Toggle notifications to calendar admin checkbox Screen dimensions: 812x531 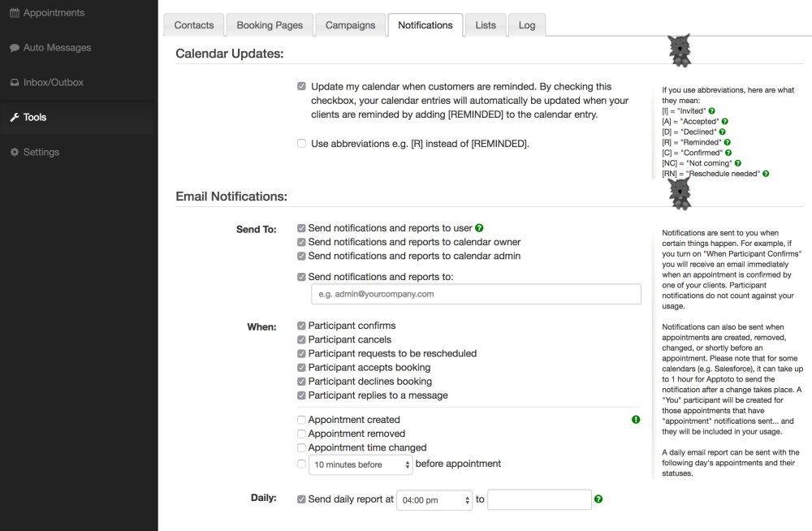[301, 256]
